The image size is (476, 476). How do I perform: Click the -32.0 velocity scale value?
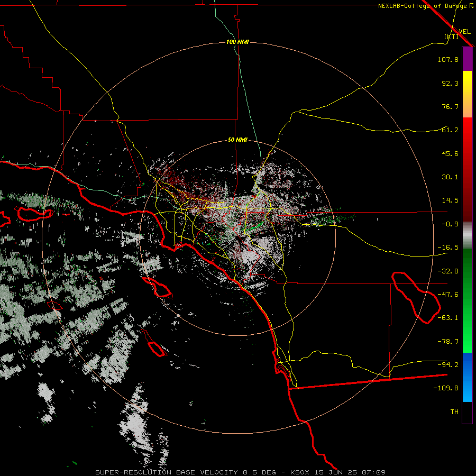(448, 271)
